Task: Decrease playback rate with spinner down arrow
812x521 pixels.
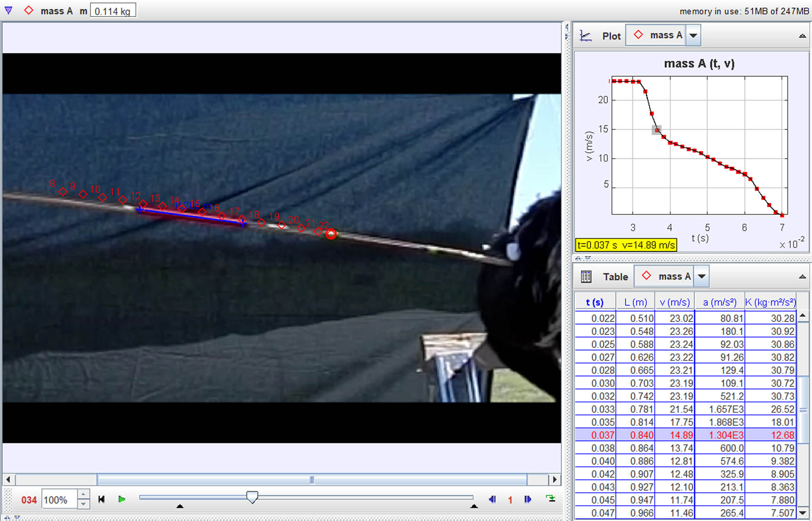Action: click(84, 504)
